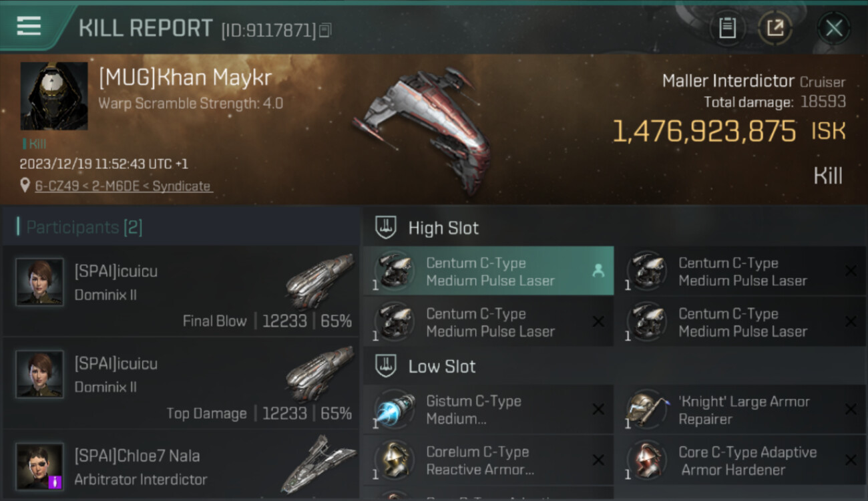Click the Corelum C-Type Reactive Armor icon
868x501 pixels.
[395, 460]
